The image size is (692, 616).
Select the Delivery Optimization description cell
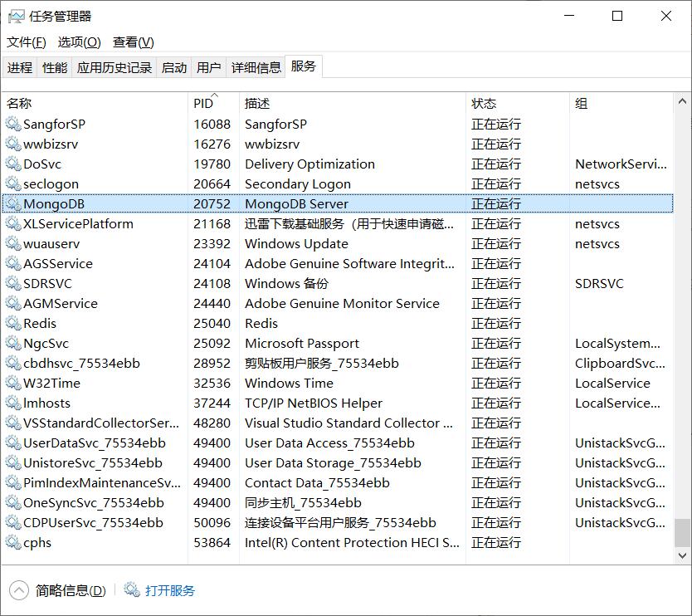click(309, 164)
